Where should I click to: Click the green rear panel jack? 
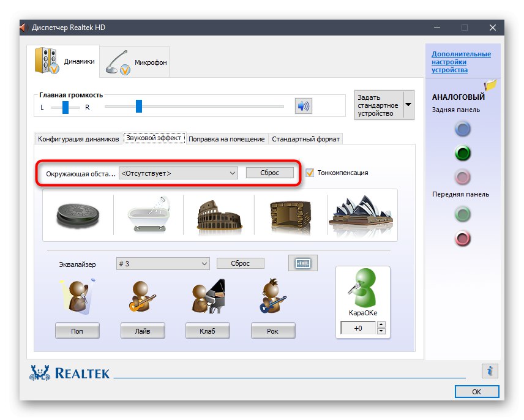463,153
